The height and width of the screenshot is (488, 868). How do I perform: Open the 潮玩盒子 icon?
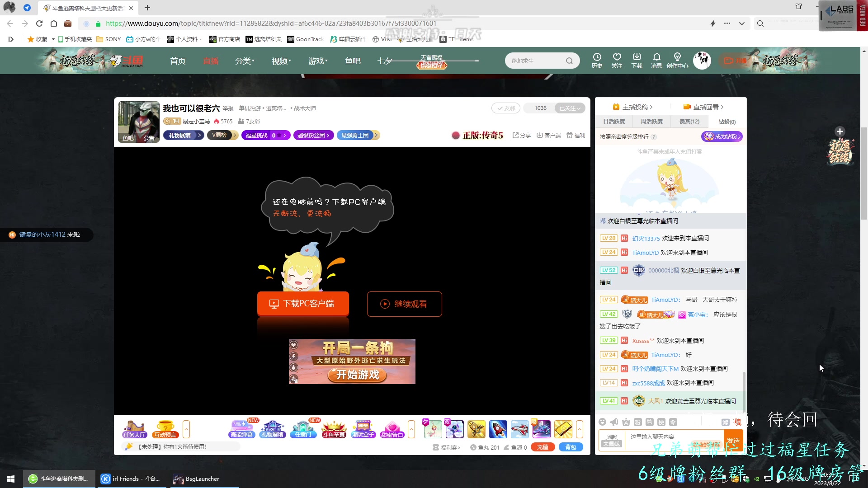(x=363, y=429)
